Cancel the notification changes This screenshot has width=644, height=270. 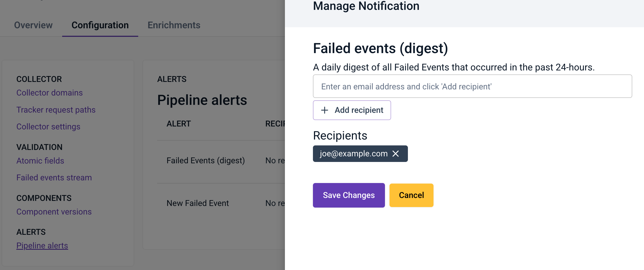coord(411,195)
